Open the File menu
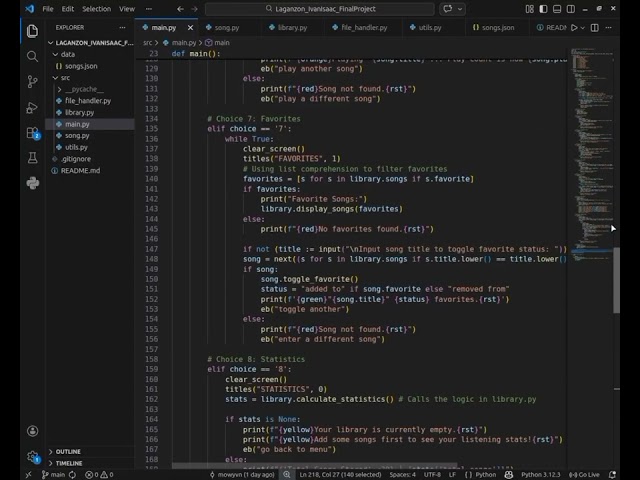 [x=48, y=9]
